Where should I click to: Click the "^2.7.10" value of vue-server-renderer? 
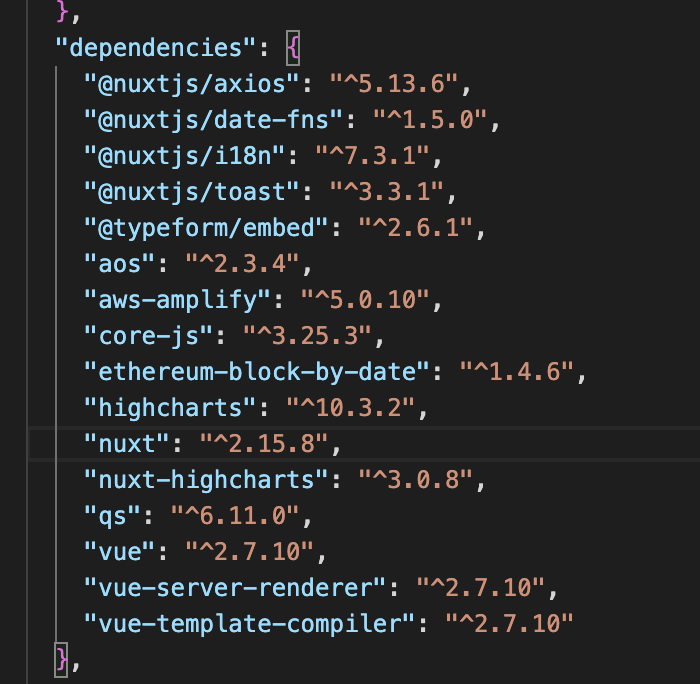(481, 588)
